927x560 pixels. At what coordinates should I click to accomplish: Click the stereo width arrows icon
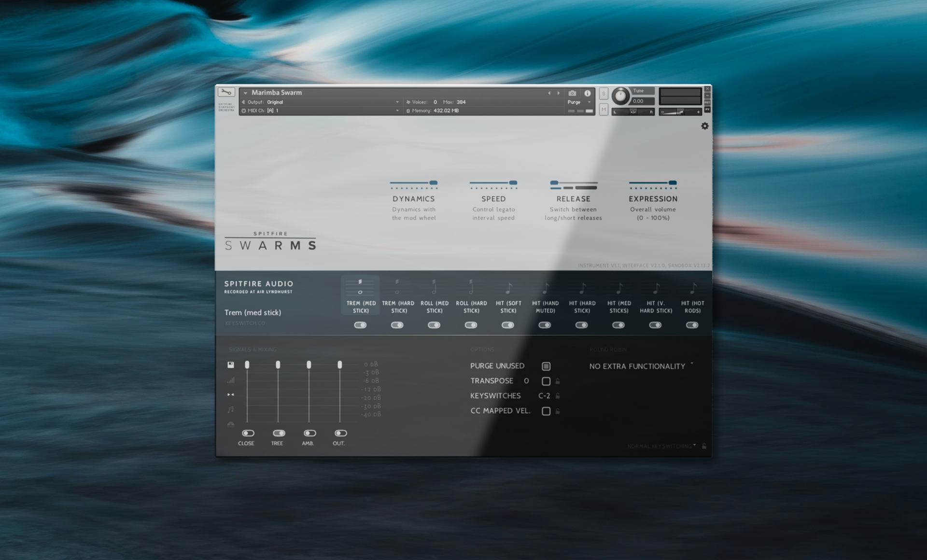point(231,394)
